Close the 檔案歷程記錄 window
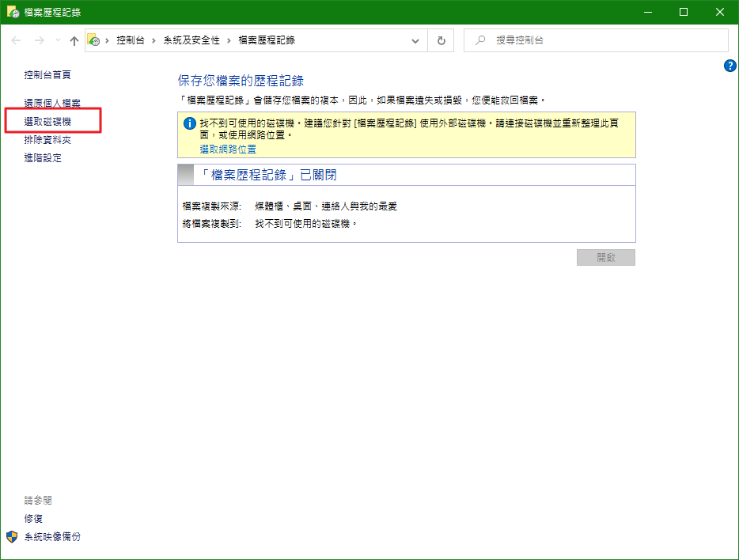The height and width of the screenshot is (560, 739). pyautogui.click(x=720, y=12)
